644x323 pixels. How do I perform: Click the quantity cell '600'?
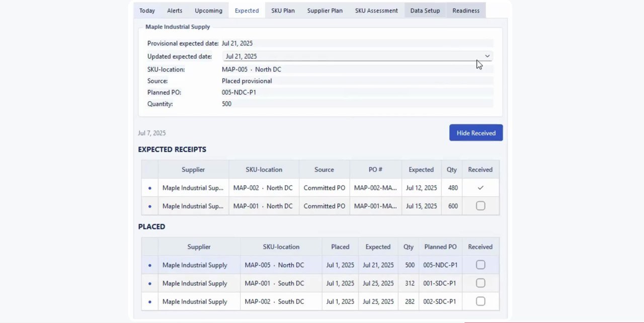[x=452, y=206]
